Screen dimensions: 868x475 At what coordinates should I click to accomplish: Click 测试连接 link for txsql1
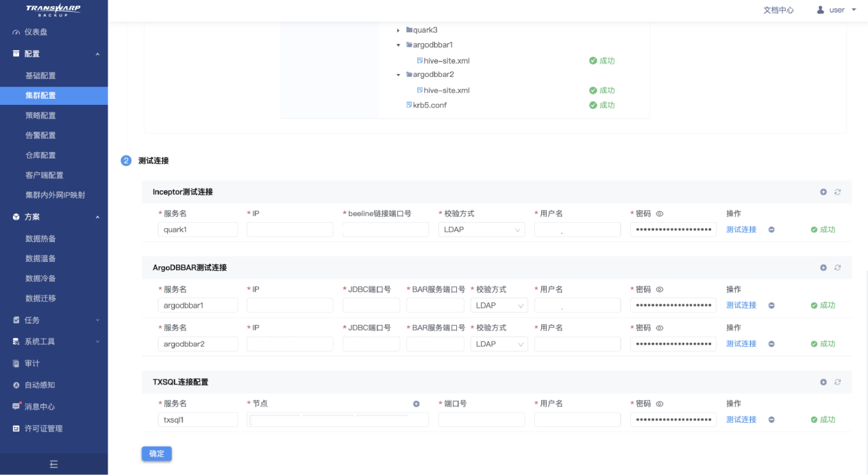click(x=741, y=419)
